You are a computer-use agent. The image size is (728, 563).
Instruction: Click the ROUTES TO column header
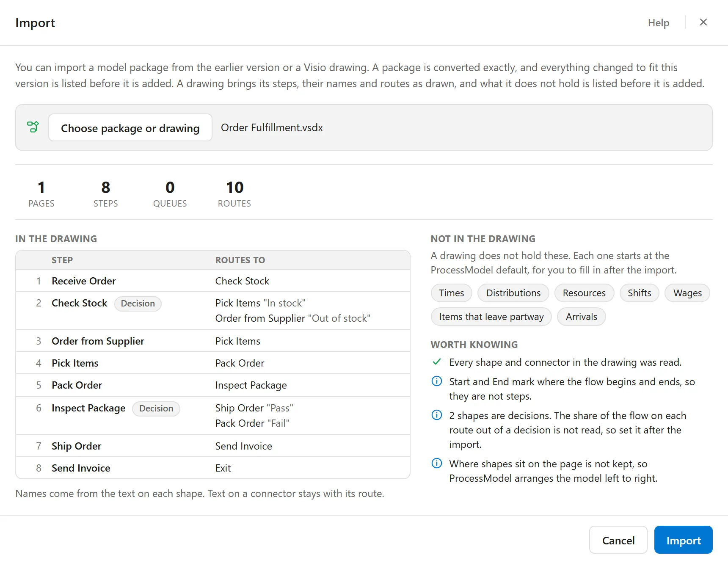click(x=240, y=260)
